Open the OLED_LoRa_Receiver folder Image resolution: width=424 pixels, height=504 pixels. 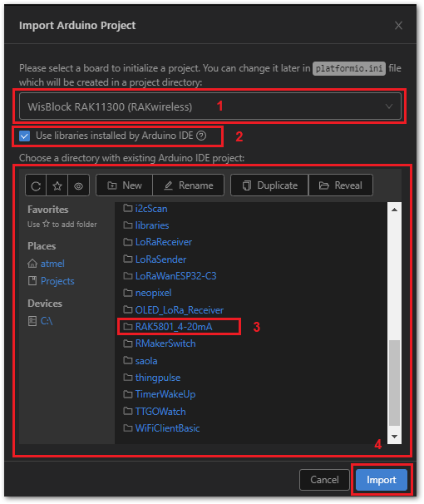[x=180, y=310]
